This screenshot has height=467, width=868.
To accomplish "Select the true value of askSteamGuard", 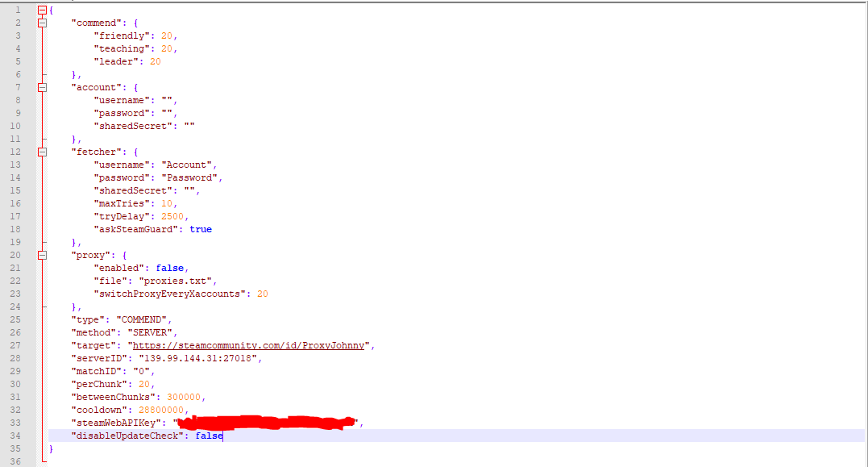I will (x=200, y=228).
